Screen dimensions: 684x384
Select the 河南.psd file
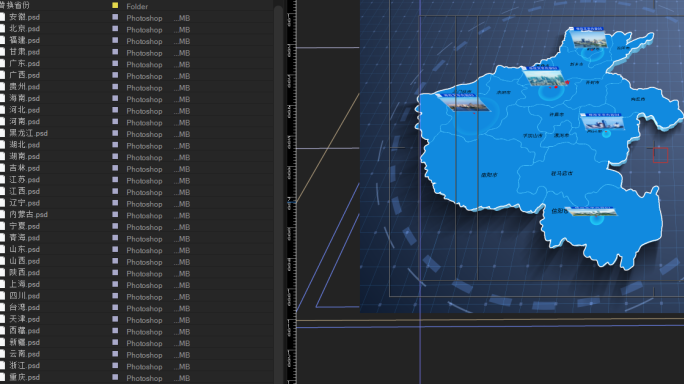[24, 122]
